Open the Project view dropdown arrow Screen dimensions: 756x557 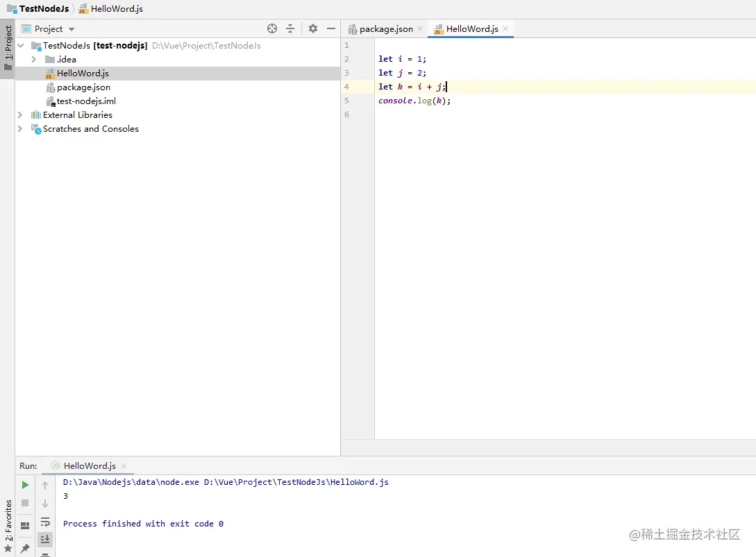pyautogui.click(x=72, y=29)
